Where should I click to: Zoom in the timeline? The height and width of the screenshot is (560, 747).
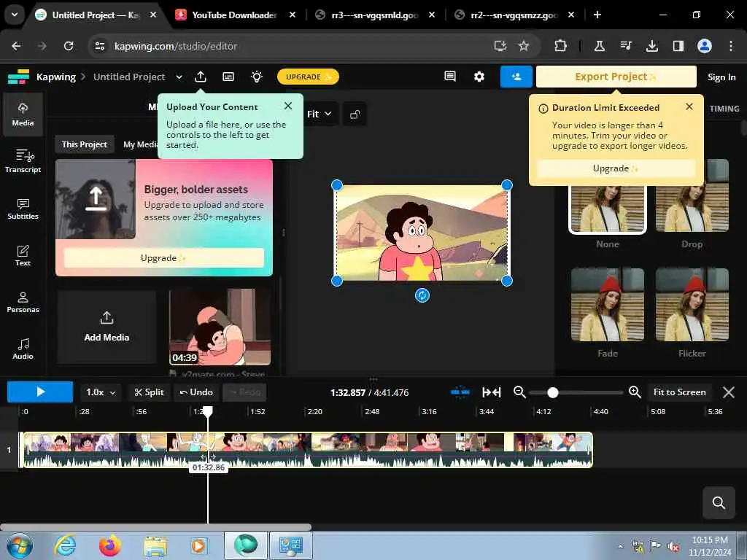[635, 392]
